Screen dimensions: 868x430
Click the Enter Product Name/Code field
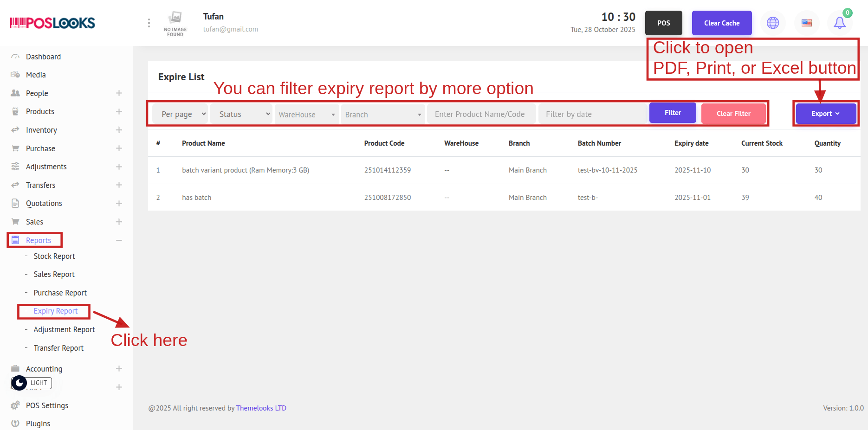click(x=481, y=114)
